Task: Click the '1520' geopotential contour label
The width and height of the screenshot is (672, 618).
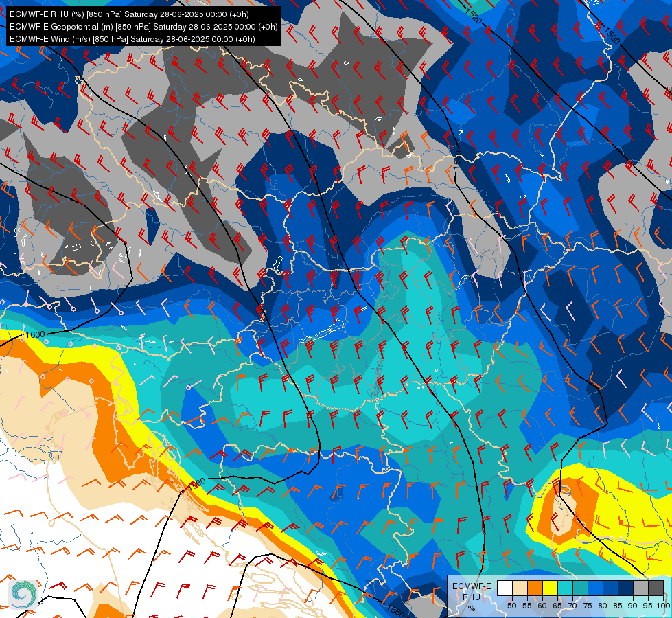Action: point(473,16)
